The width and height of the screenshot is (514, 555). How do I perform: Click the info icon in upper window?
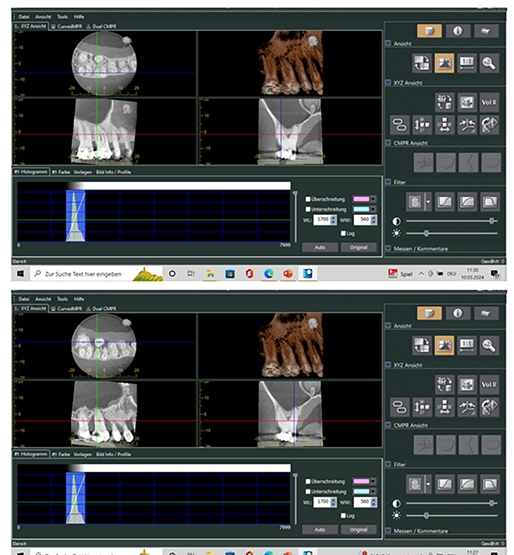pos(457,31)
